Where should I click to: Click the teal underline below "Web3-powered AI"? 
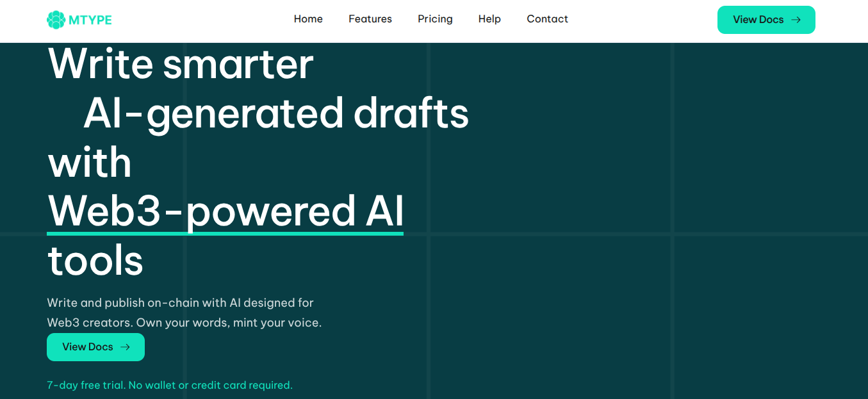[x=225, y=233]
